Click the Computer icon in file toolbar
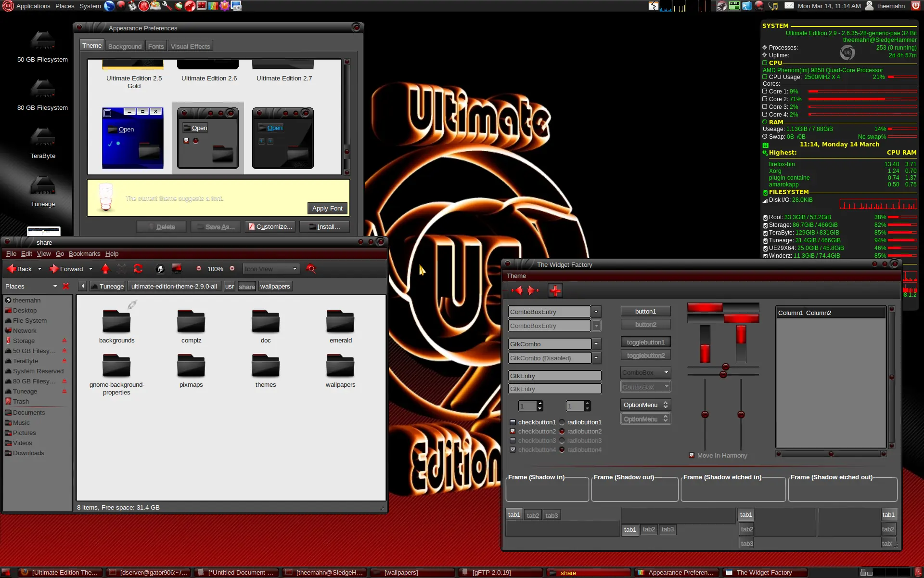The image size is (924, 578). coord(177,269)
